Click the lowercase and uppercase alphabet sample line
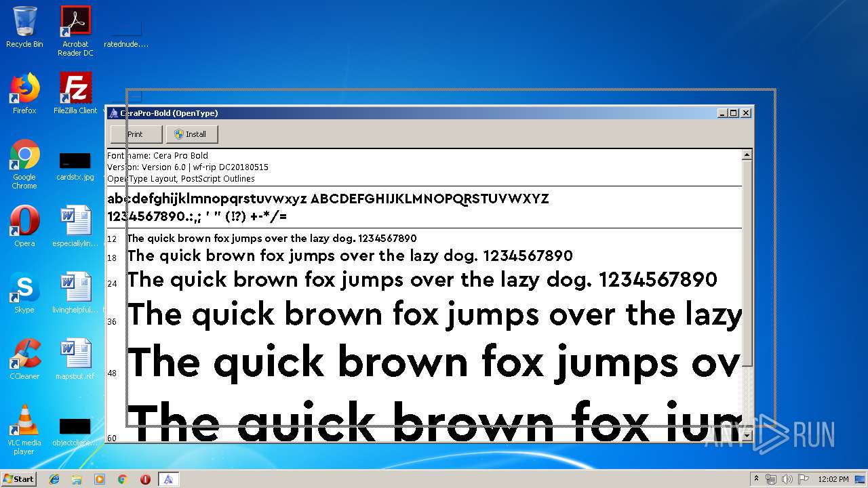Image resolution: width=868 pixels, height=488 pixels. 328,199
